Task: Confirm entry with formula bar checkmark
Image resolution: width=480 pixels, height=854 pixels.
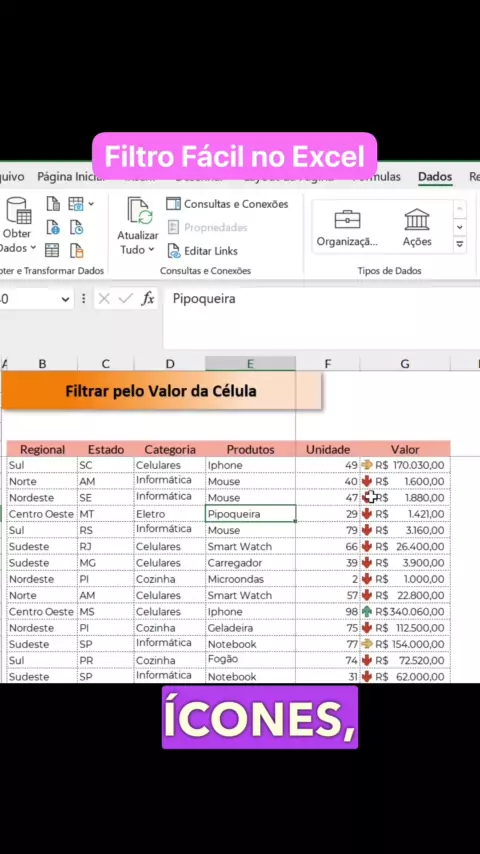Action: pyautogui.click(x=126, y=298)
